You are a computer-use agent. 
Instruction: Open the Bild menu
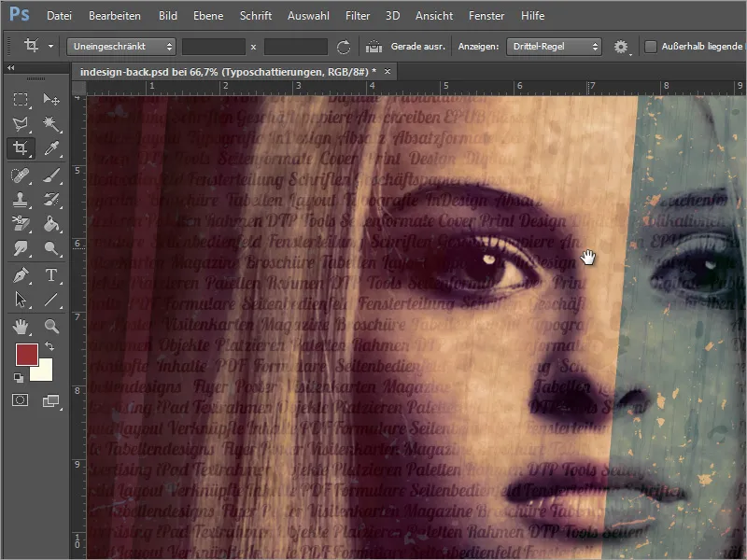[x=168, y=16]
